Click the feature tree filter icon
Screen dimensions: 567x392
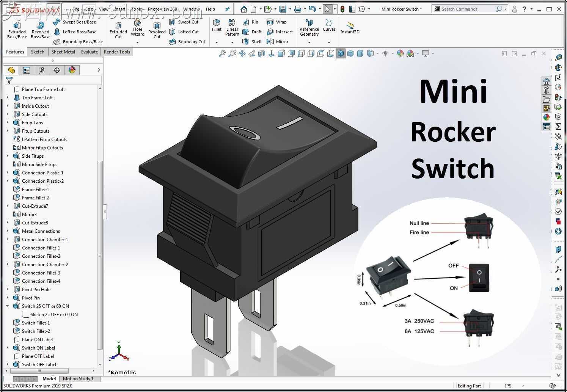pyautogui.click(x=9, y=80)
